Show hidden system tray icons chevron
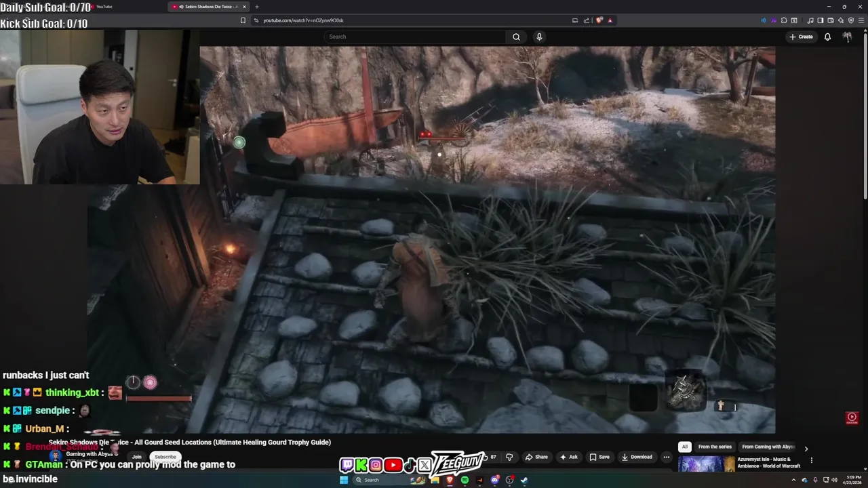868x488 pixels. pos(793,480)
